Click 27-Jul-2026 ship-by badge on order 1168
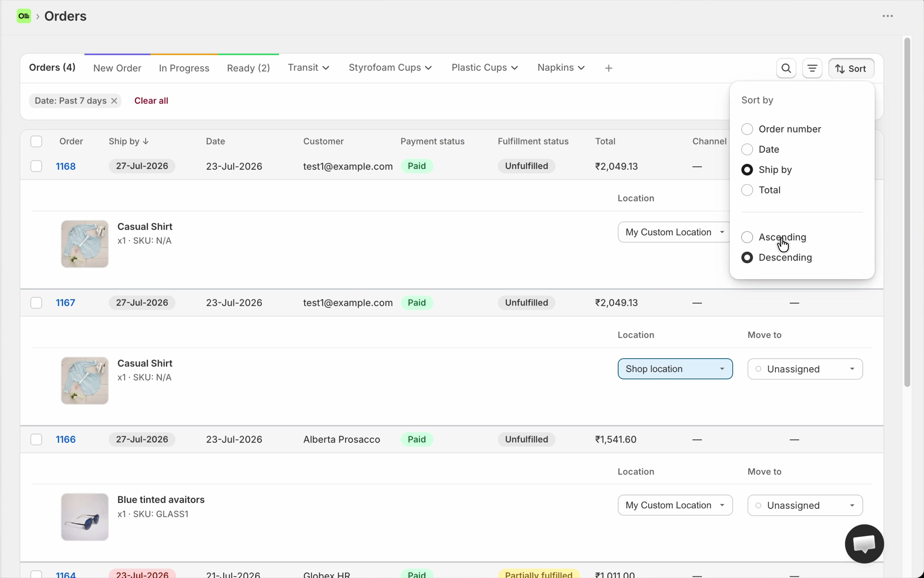The width and height of the screenshot is (924, 578). click(142, 166)
